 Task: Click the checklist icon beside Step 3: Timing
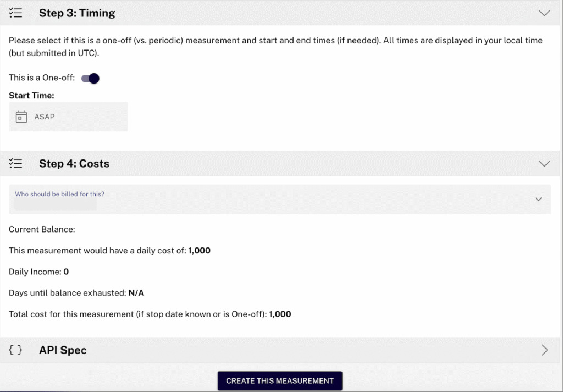[x=15, y=13]
